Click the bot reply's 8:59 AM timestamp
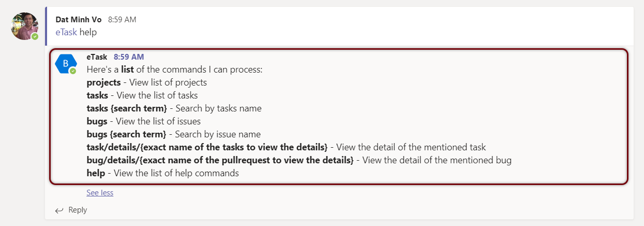 pos(129,56)
